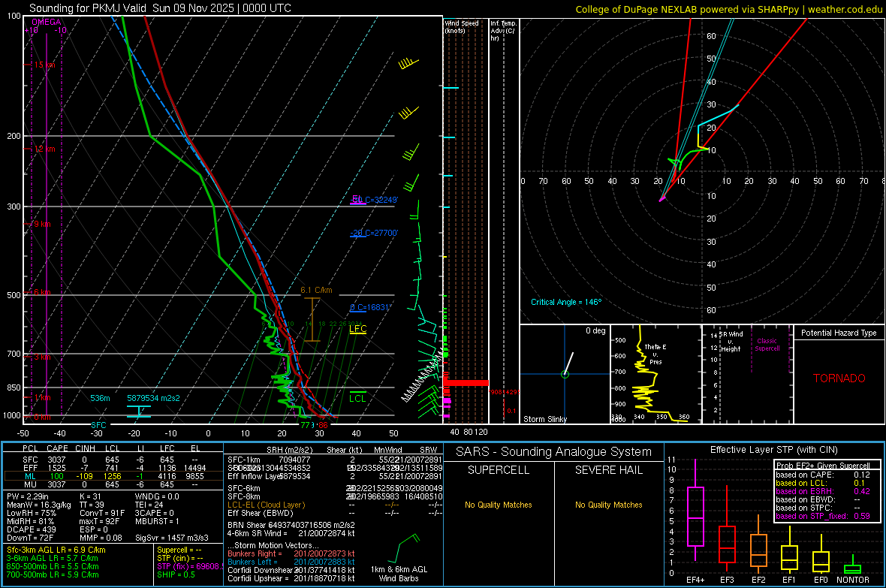Image resolution: width=886 pixels, height=588 pixels.
Task: Click the 'Theta-E v. Pres' label
Action: click(655, 354)
